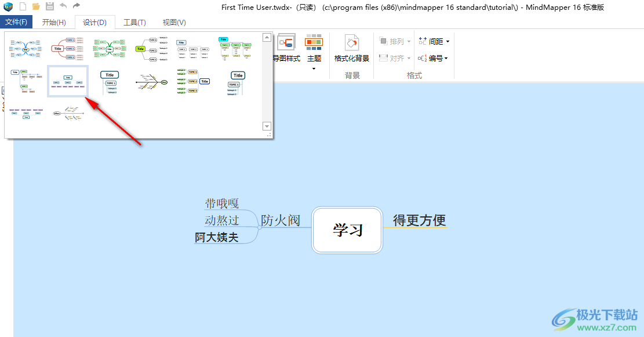Select the 动熬过 subtopic
Image resolution: width=644 pixels, height=337 pixels.
click(x=222, y=220)
